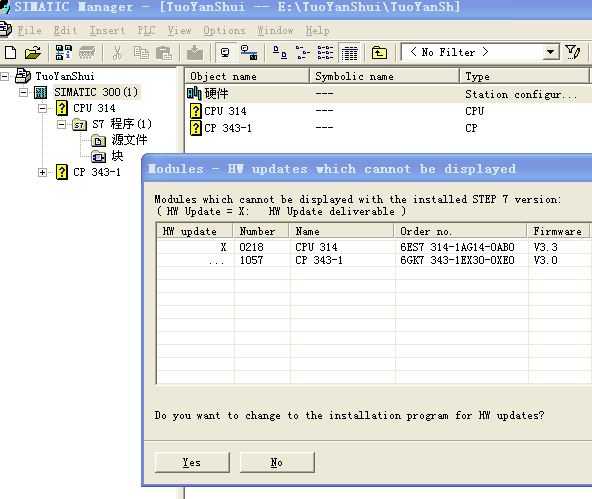Click the SIMATIC Manager title bar icon

pos(5,7)
